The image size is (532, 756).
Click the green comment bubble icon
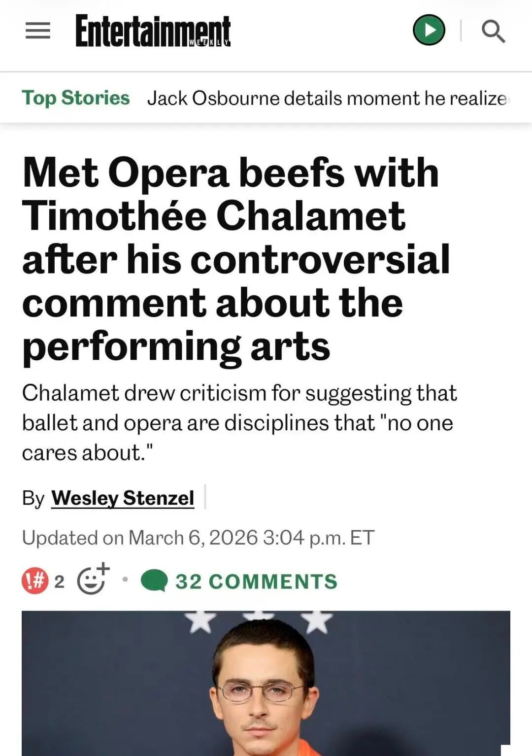click(154, 581)
